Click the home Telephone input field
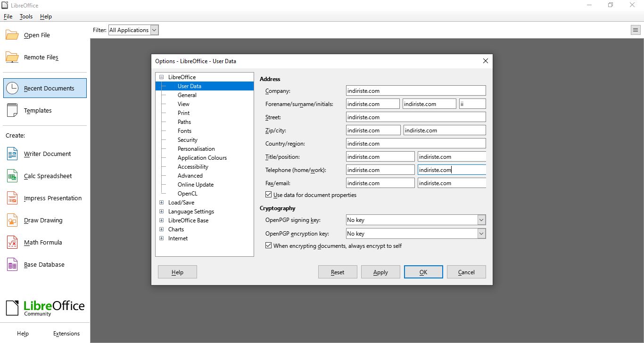This screenshot has width=644, height=343. pos(380,170)
